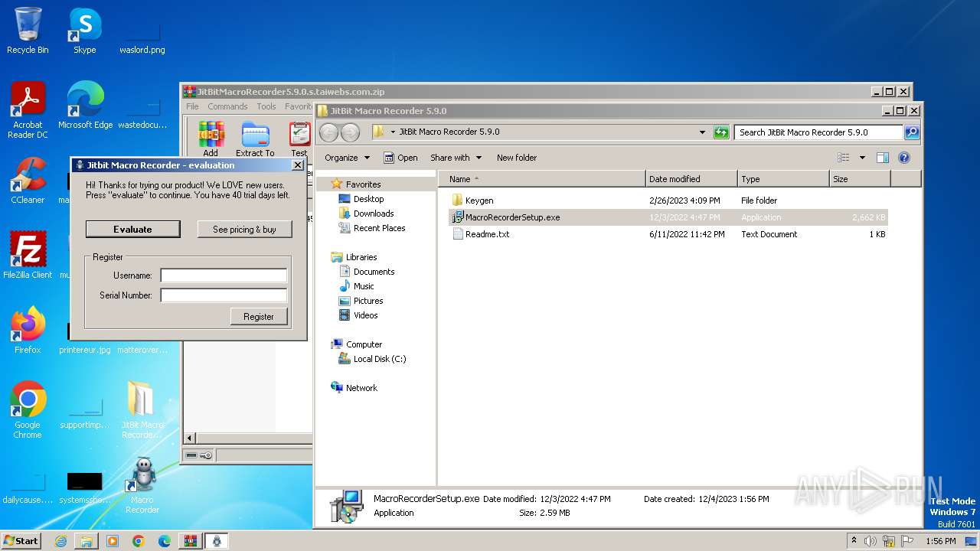The width and height of the screenshot is (980, 551).
Task: Click the Explorer search magnifier icon
Action: [912, 132]
